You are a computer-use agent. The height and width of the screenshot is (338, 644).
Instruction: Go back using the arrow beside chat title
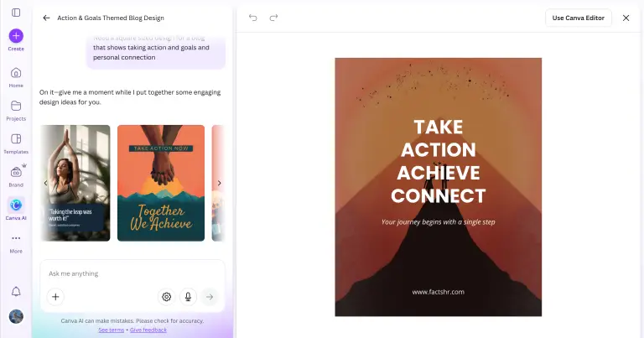[46, 18]
